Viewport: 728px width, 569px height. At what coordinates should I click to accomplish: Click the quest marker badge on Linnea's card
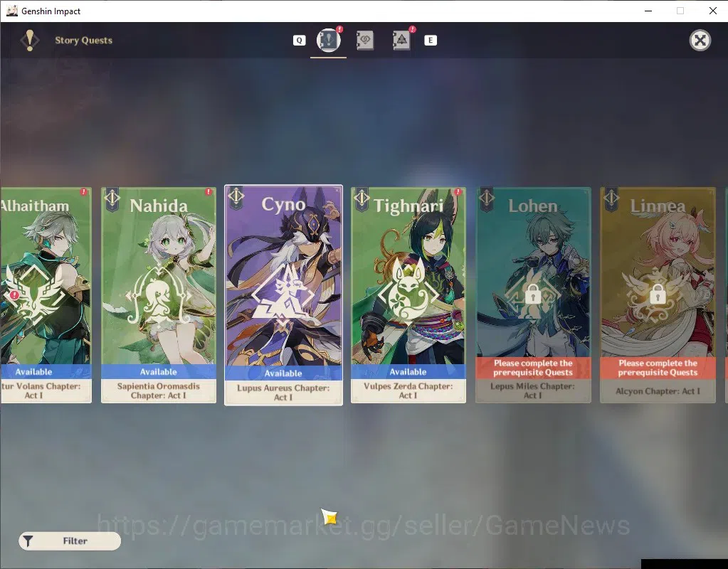[x=611, y=200]
